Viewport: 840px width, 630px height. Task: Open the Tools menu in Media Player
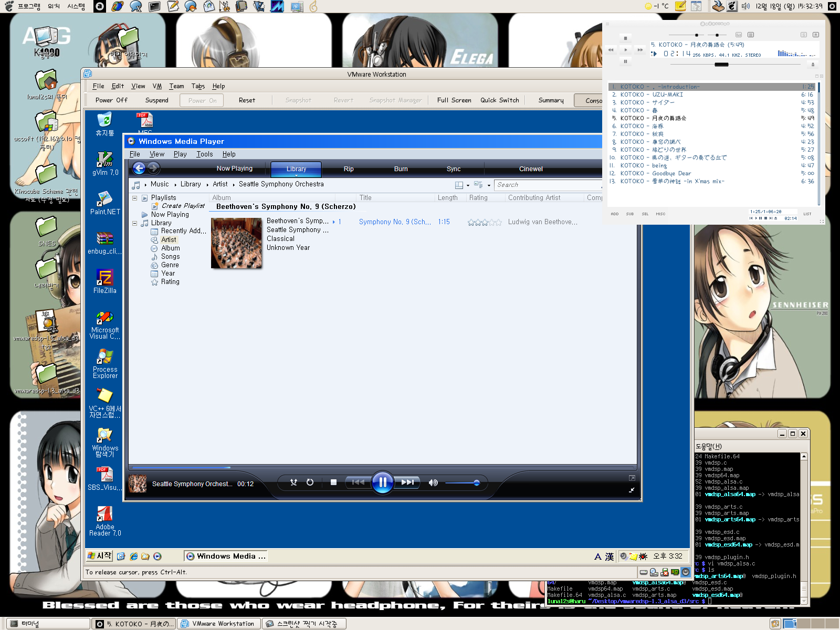tap(205, 154)
